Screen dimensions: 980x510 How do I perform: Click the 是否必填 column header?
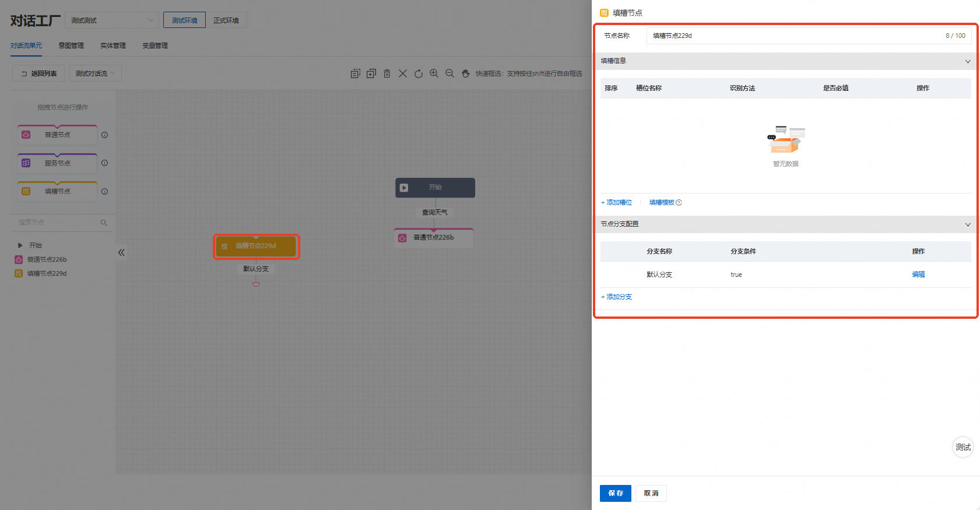point(836,88)
